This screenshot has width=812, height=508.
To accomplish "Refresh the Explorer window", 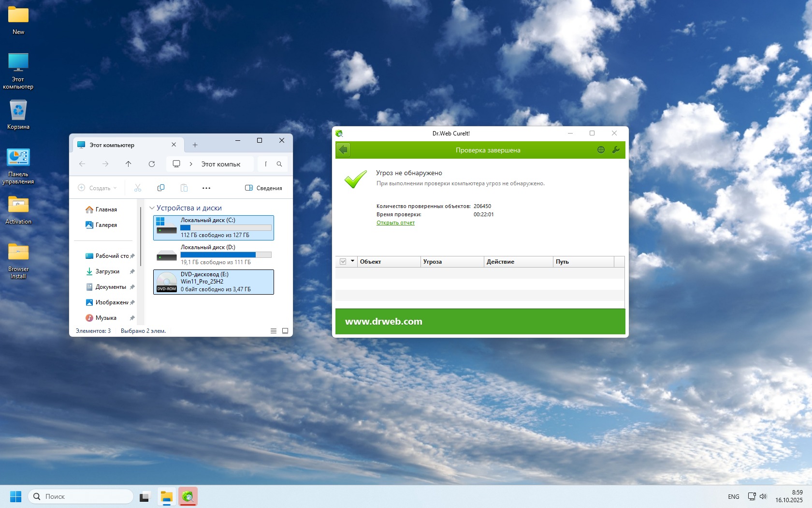I will point(152,164).
